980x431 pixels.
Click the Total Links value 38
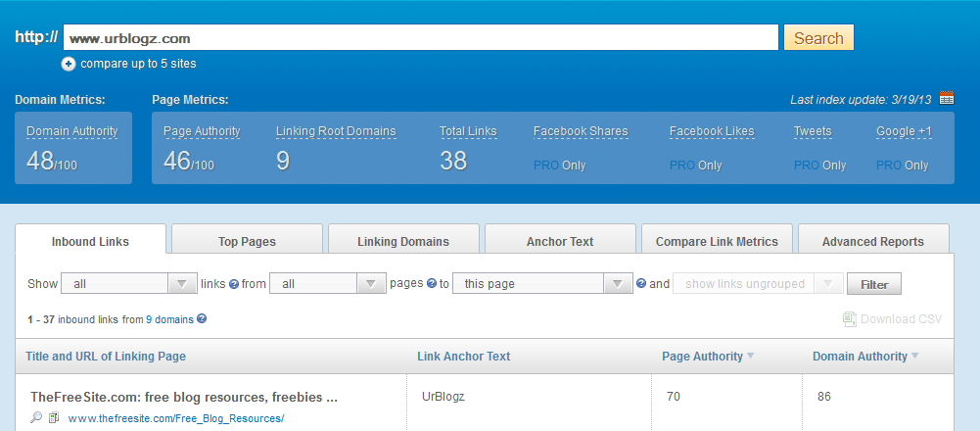(x=453, y=161)
